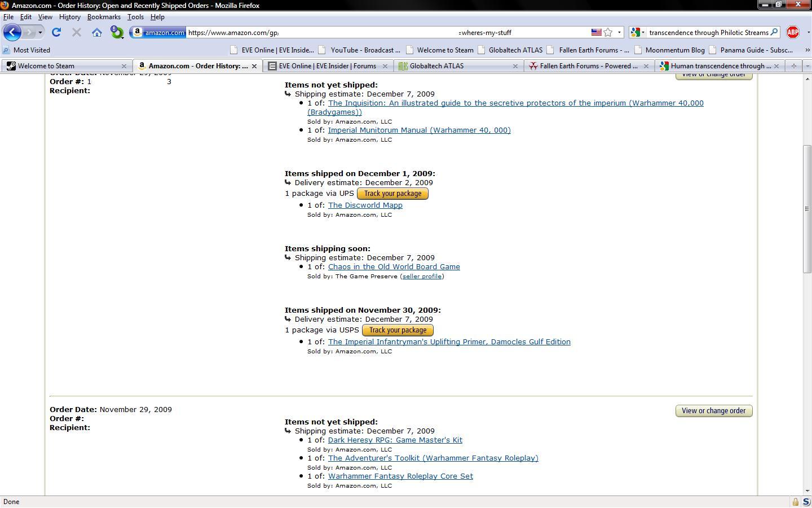Open the History menu
The width and height of the screenshot is (812, 508).
pyautogui.click(x=70, y=17)
